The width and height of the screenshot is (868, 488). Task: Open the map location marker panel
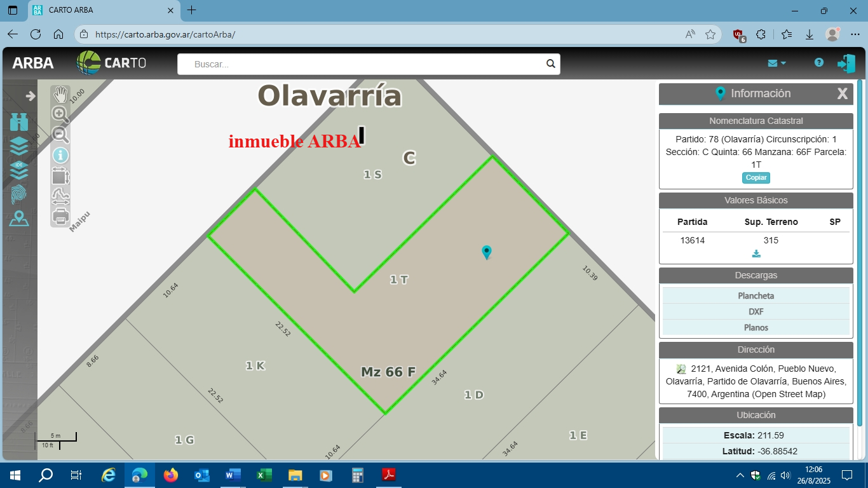coord(19,219)
